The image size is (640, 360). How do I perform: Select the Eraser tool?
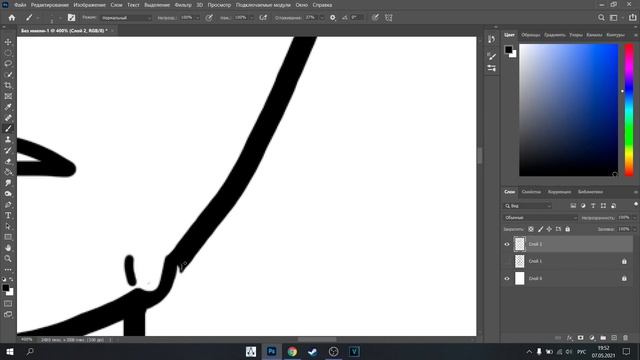click(8, 161)
